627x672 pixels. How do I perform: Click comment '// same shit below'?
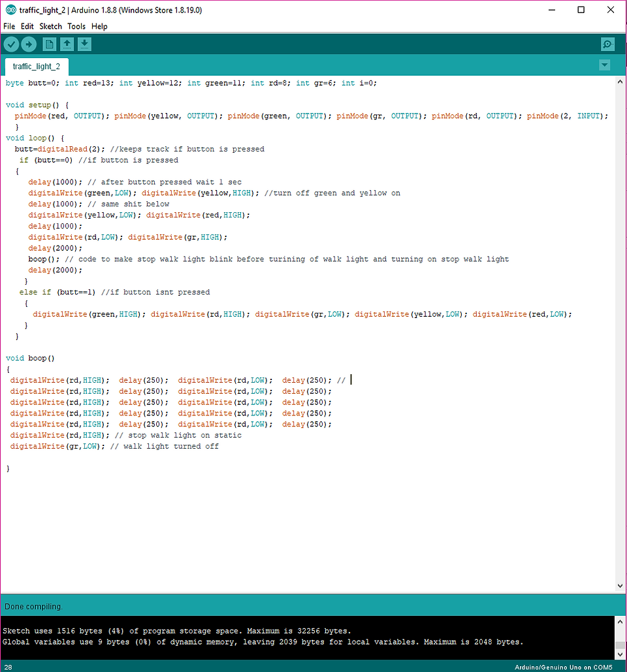[x=128, y=204]
